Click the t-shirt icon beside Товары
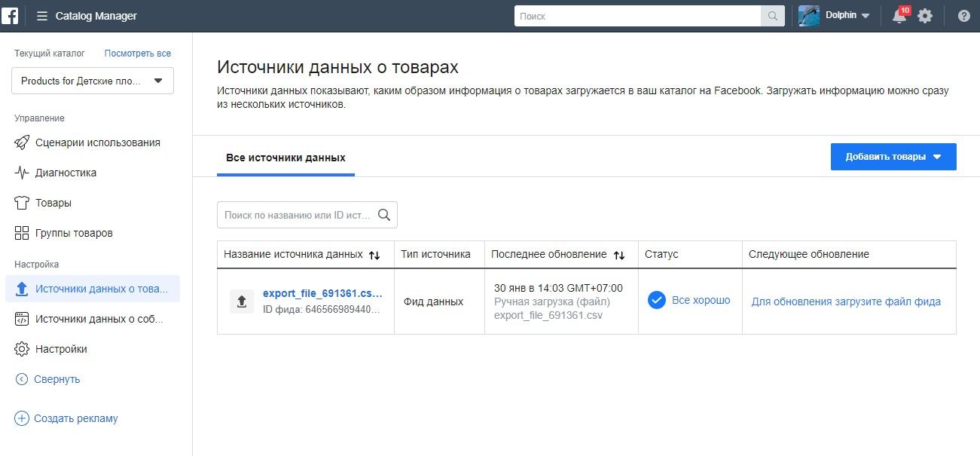 tap(22, 203)
